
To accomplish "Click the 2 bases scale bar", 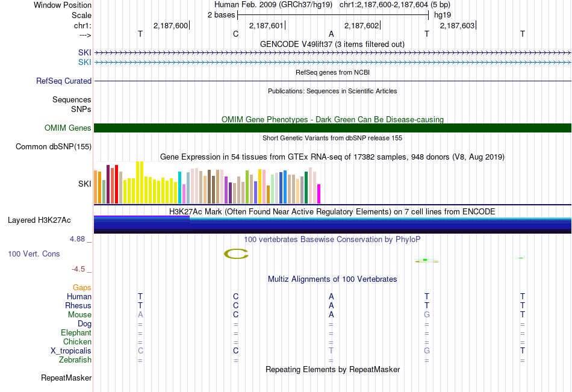I will click(x=333, y=15).
